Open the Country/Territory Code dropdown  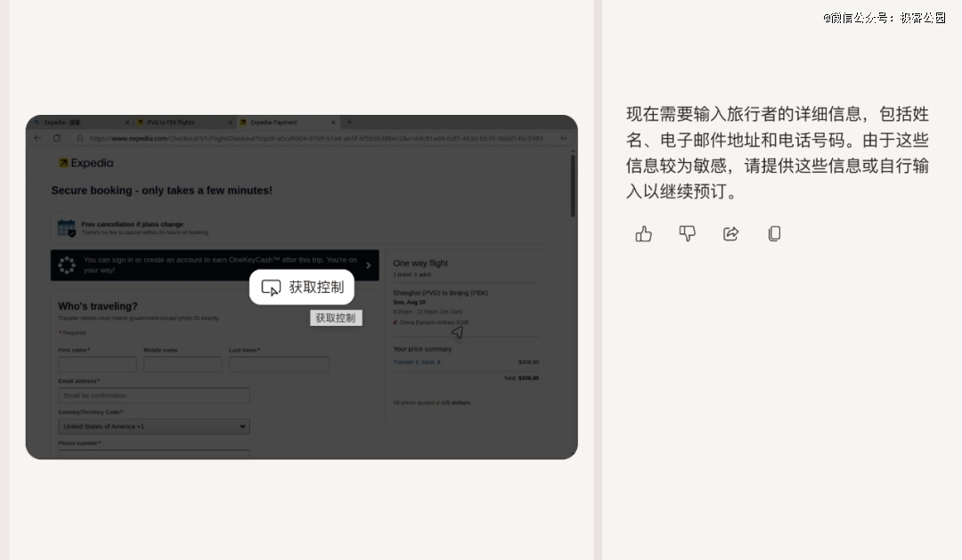pyautogui.click(x=154, y=426)
